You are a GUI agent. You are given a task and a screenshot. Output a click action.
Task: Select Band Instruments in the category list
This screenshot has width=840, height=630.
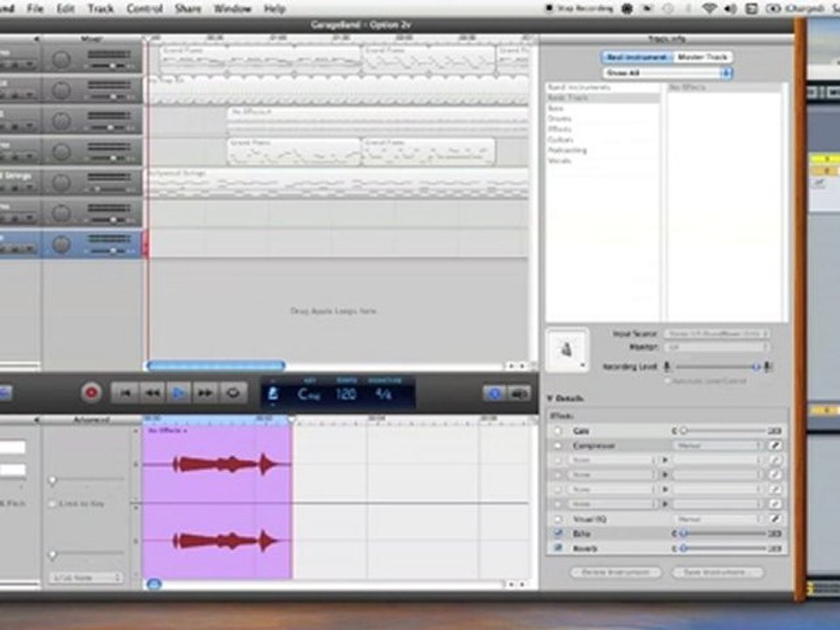[602, 87]
